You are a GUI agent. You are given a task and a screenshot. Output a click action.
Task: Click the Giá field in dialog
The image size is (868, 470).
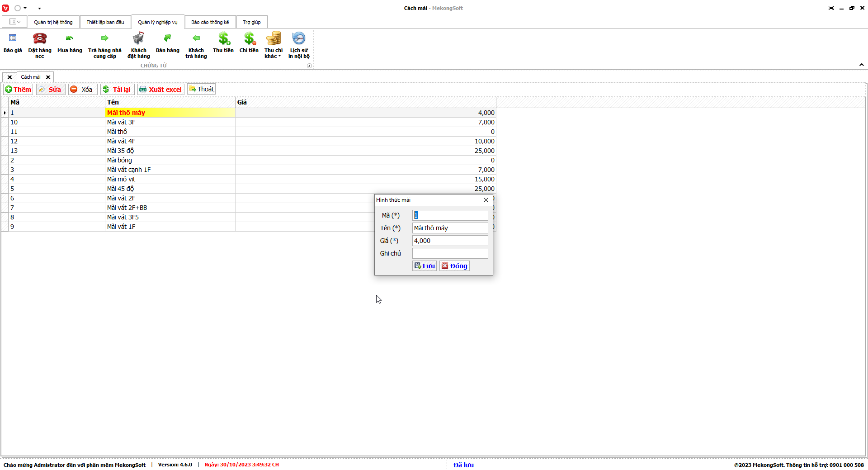450,241
